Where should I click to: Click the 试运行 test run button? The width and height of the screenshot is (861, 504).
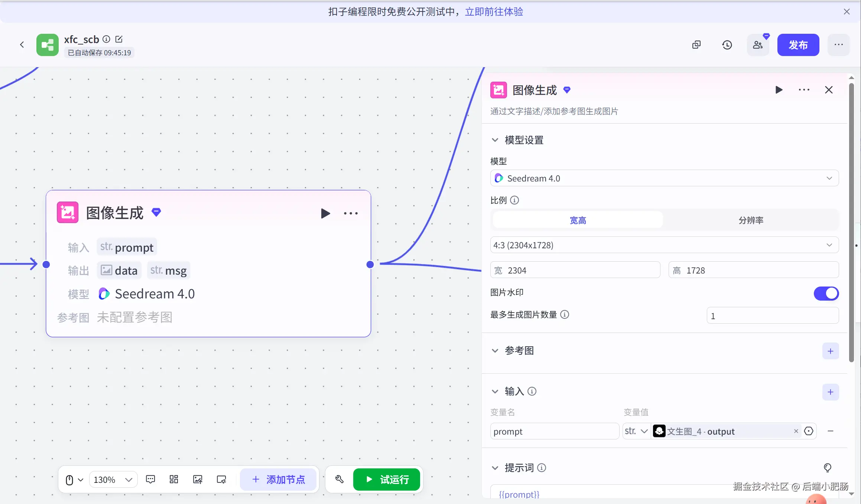pos(387,480)
